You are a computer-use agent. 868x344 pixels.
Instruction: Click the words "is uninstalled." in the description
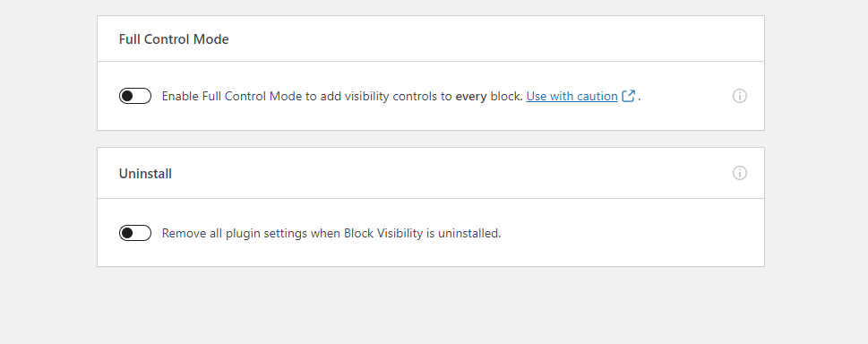point(463,234)
